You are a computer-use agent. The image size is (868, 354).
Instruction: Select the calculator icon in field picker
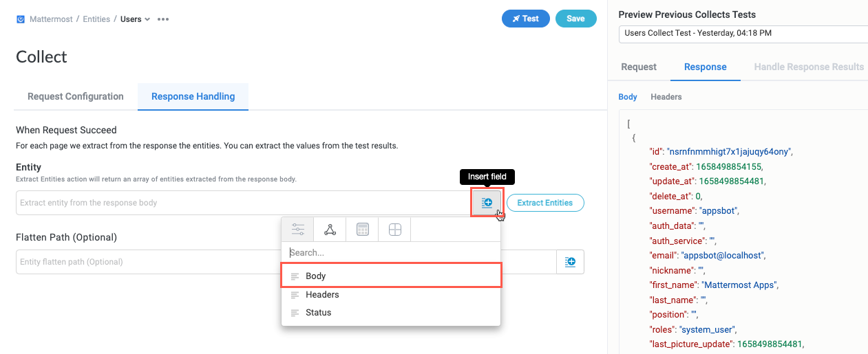pyautogui.click(x=363, y=230)
